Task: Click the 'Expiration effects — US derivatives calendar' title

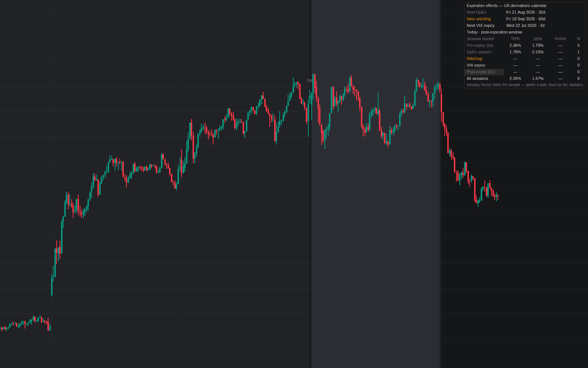Action: tap(506, 6)
